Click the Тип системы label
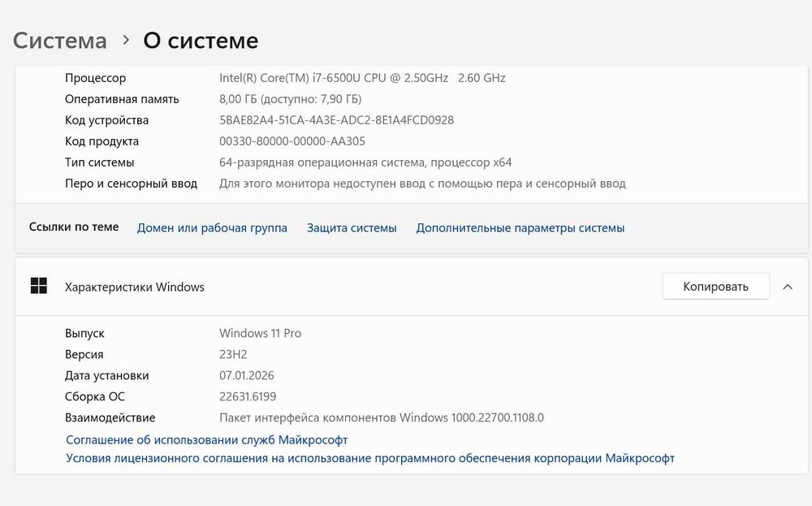 pyautogui.click(x=99, y=162)
